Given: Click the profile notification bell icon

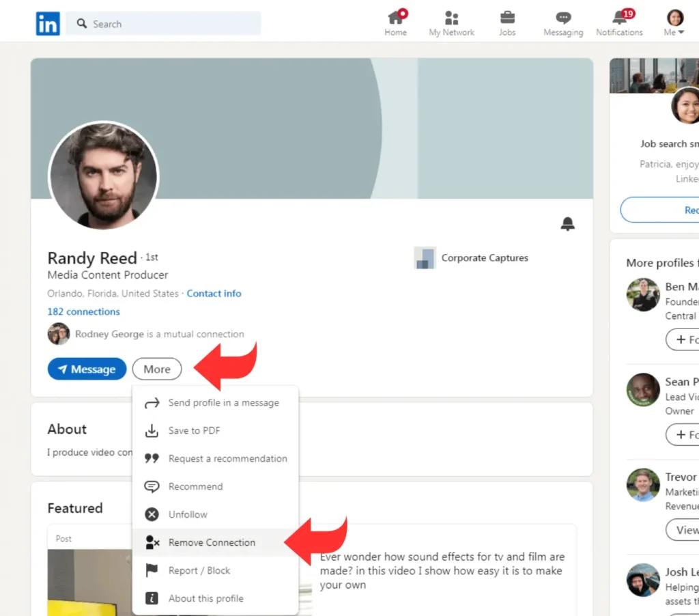Looking at the screenshot, I should tap(567, 223).
